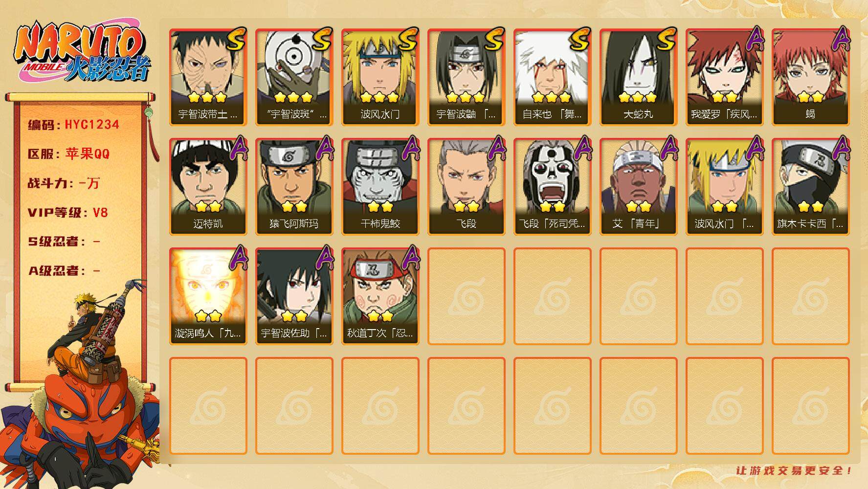868x489 pixels.
Task: Select the 蝎 red-haired card
Action: point(811,77)
